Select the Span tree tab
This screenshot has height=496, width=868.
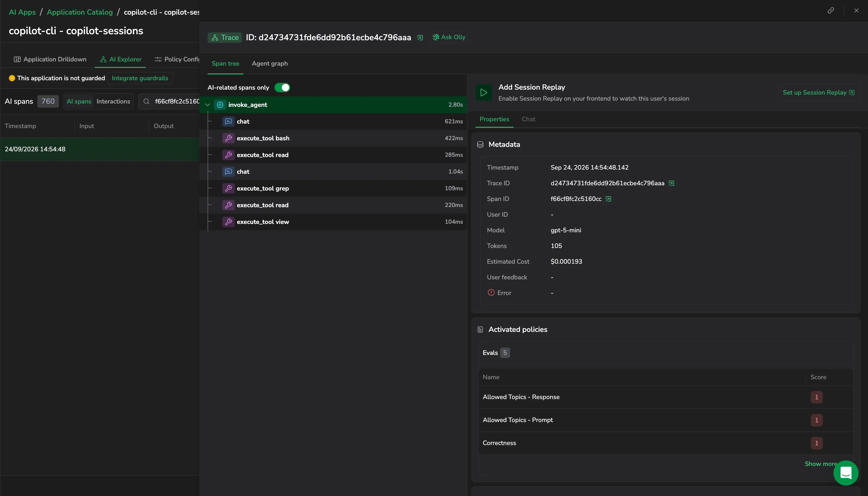(x=225, y=64)
